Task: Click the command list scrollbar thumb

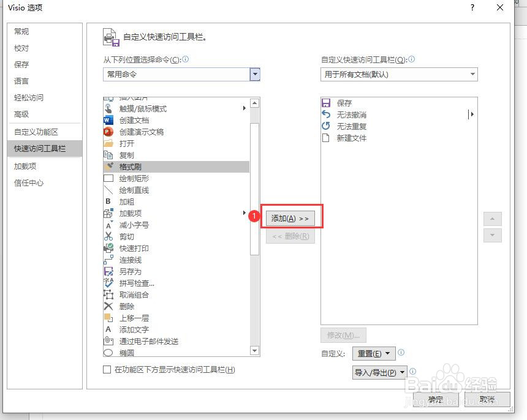Action: pyautogui.click(x=255, y=189)
